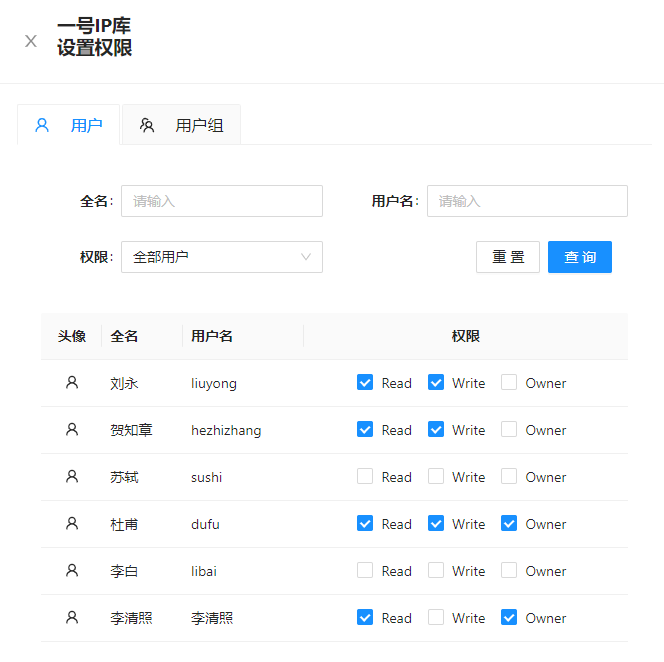664x662 pixels.
Task: Uncheck Read permission for liuyong
Action: [365, 382]
